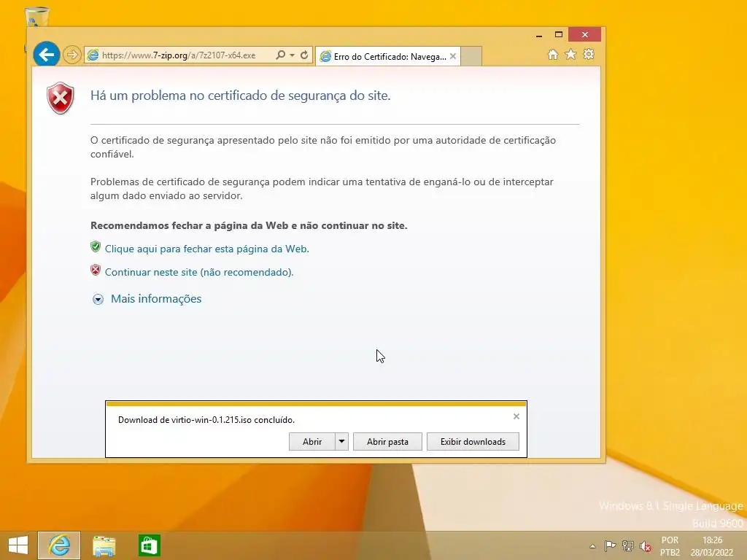Viewport: 747px width, 560px height.
Task: Click the green shield icon beside close link
Action: click(x=96, y=246)
